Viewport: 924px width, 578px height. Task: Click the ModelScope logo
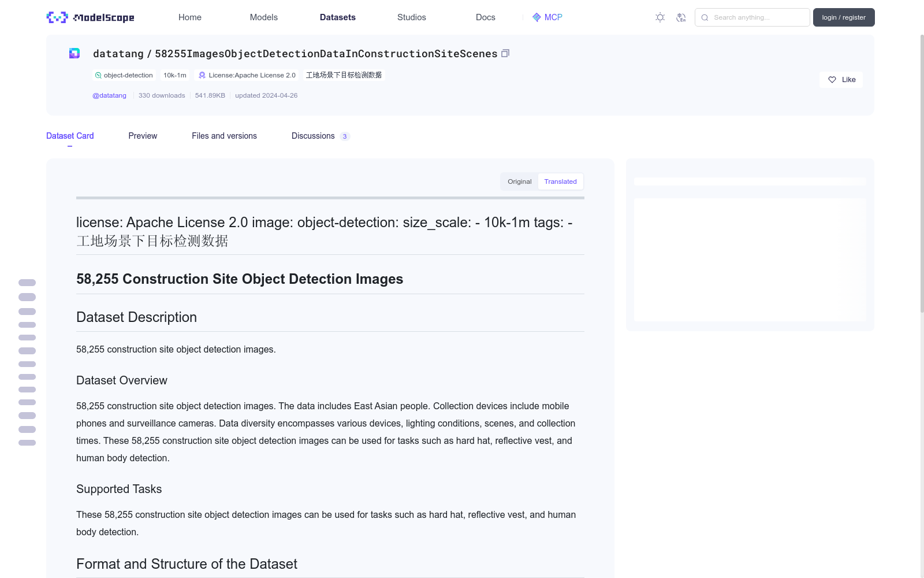pyautogui.click(x=91, y=17)
